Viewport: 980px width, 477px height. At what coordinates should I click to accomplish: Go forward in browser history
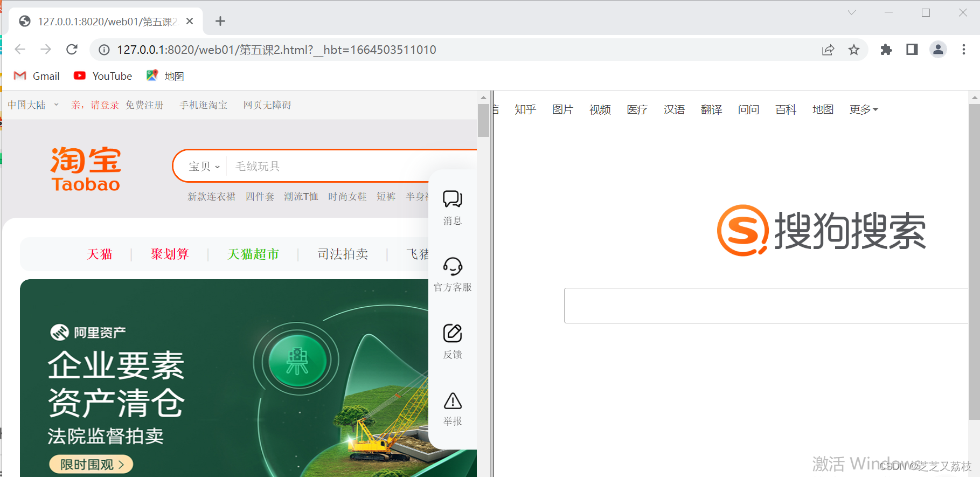(46, 50)
